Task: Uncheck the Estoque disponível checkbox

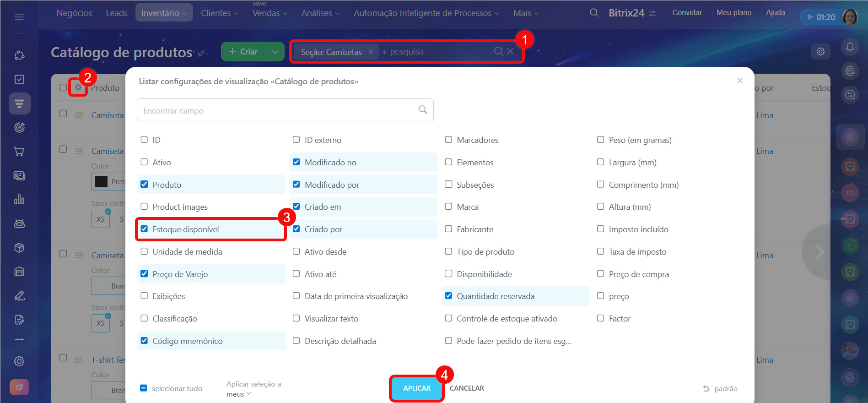Action: pos(145,229)
